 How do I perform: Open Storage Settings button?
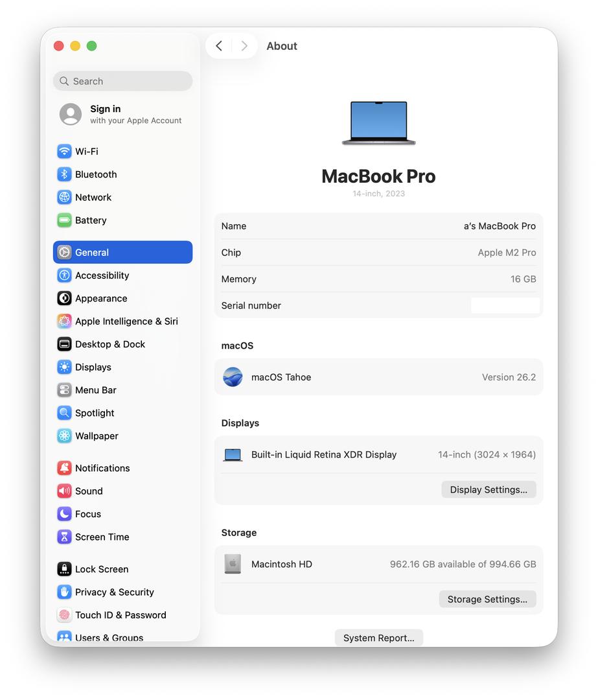(487, 599)
